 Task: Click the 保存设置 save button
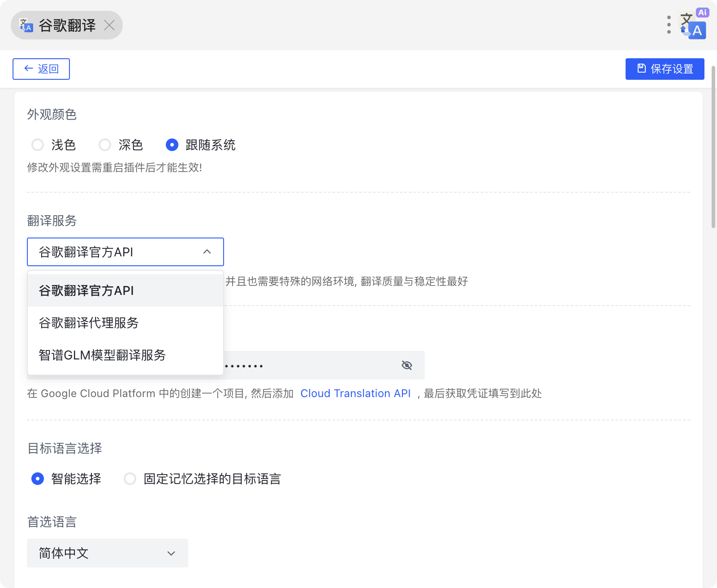pyautogui.click(x=665, y=69)
